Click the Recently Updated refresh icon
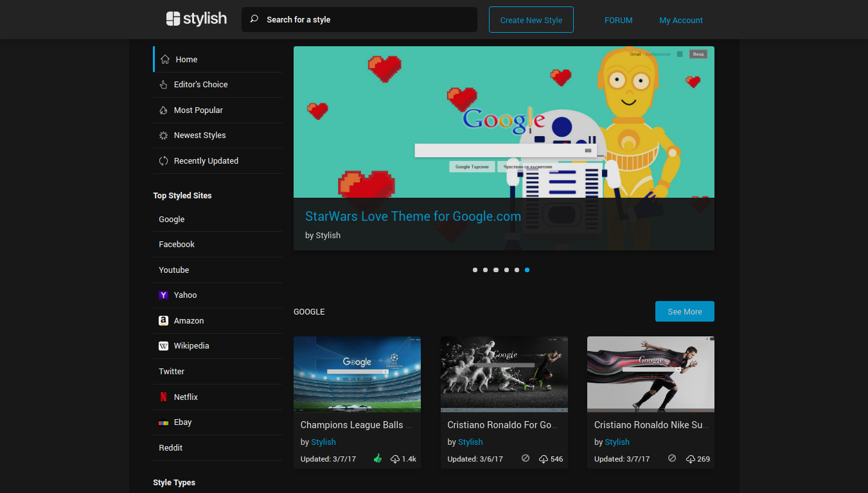 163,161
